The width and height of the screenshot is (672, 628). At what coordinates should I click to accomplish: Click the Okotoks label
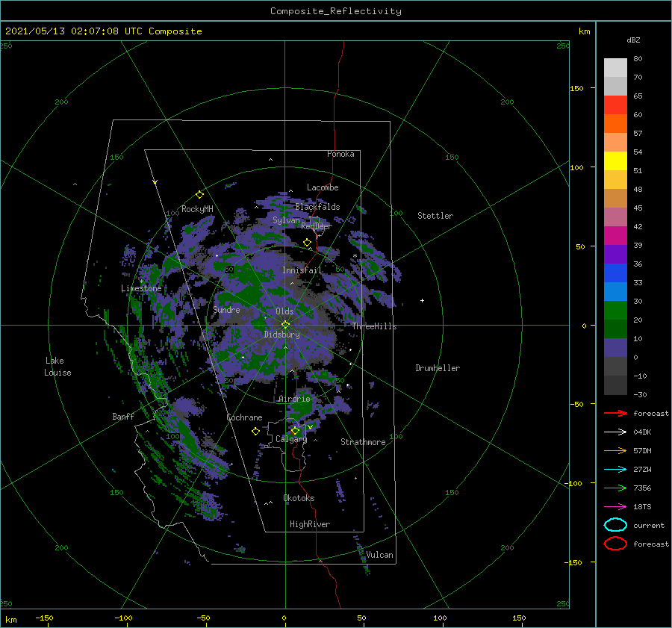[299, 498]
